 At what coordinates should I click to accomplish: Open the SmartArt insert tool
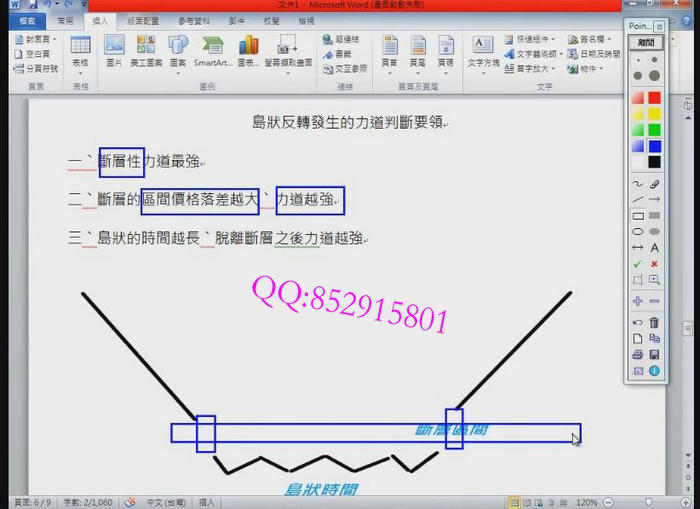[212, 50]
